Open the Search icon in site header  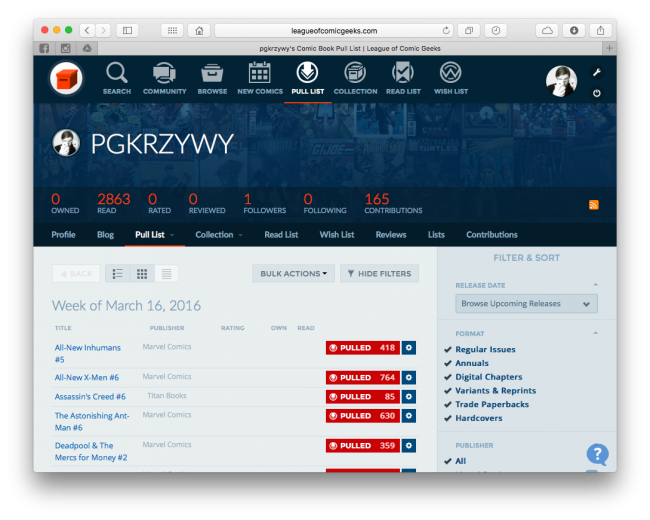coord(116,73)
